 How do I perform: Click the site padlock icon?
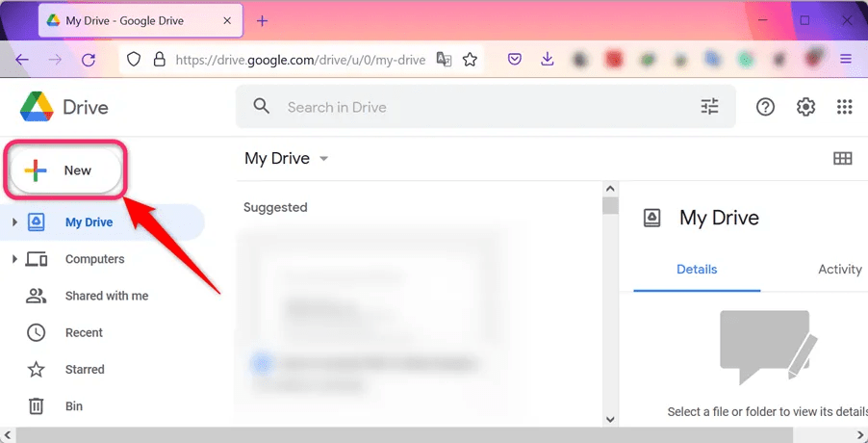(x=160, y=60)
